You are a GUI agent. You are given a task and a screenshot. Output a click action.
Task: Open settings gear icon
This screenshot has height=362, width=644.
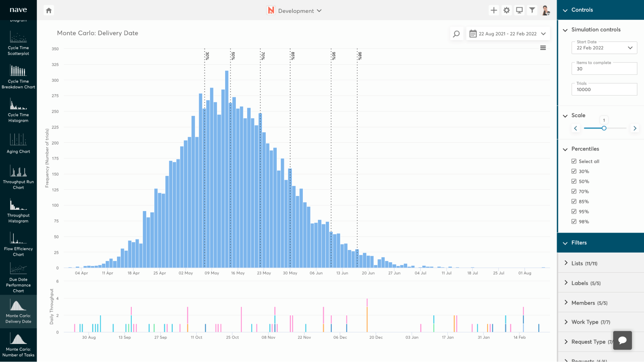click(x=506, y=10)
